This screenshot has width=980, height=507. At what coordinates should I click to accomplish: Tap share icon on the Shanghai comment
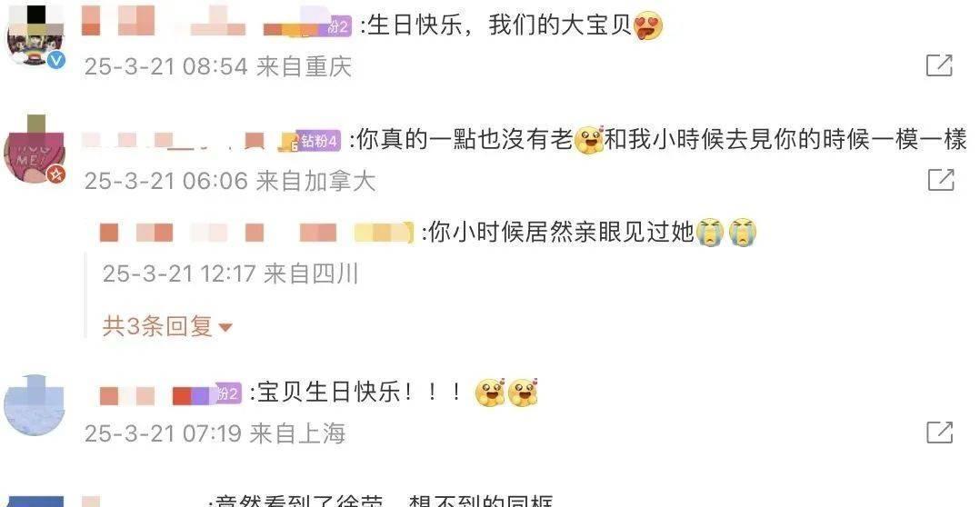click(x=939, y=432)
